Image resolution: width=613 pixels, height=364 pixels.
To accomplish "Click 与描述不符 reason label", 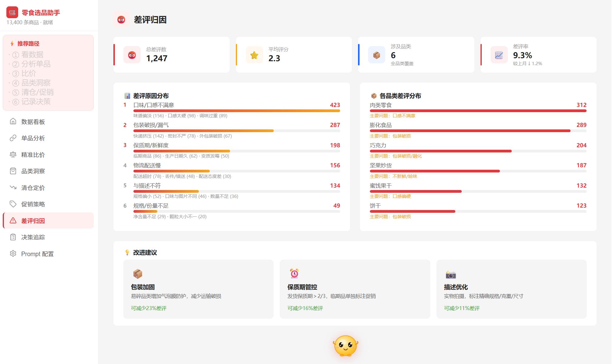I will coord(147,185).
